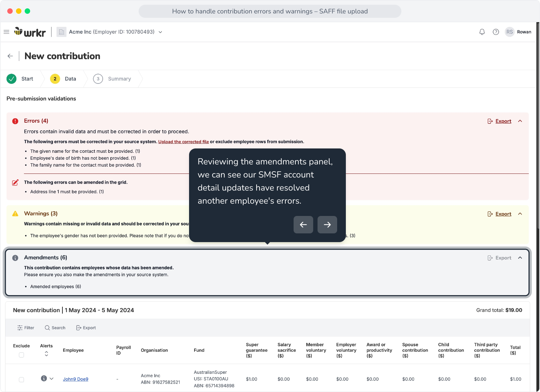Collapse the Amendments panel chevron

[x=520, y=258]
